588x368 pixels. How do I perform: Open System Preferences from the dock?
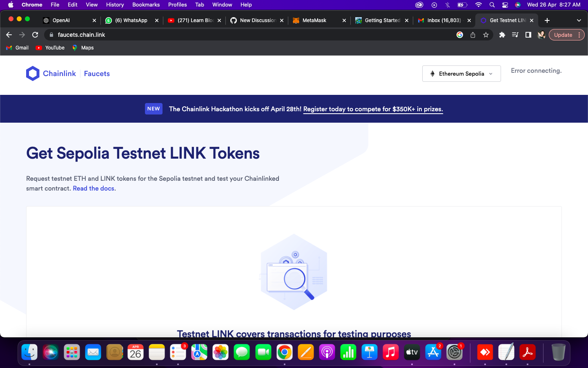click(x=454, y=352)
